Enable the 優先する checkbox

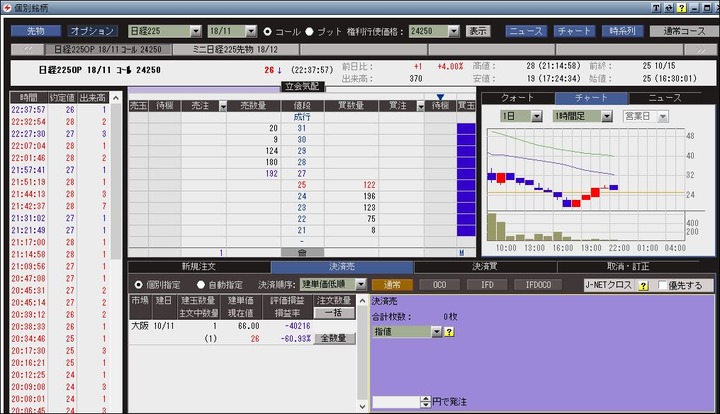[662, 285]
